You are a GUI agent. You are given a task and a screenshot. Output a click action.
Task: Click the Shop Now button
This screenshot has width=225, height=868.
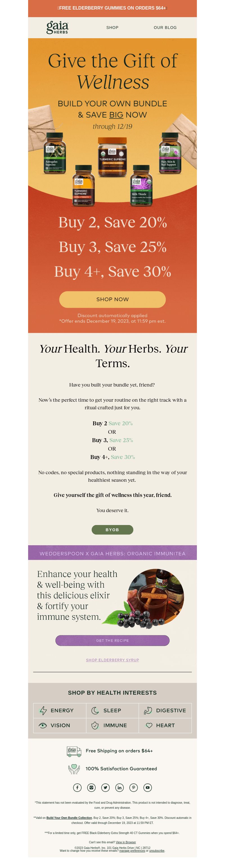tap(112, 299)
